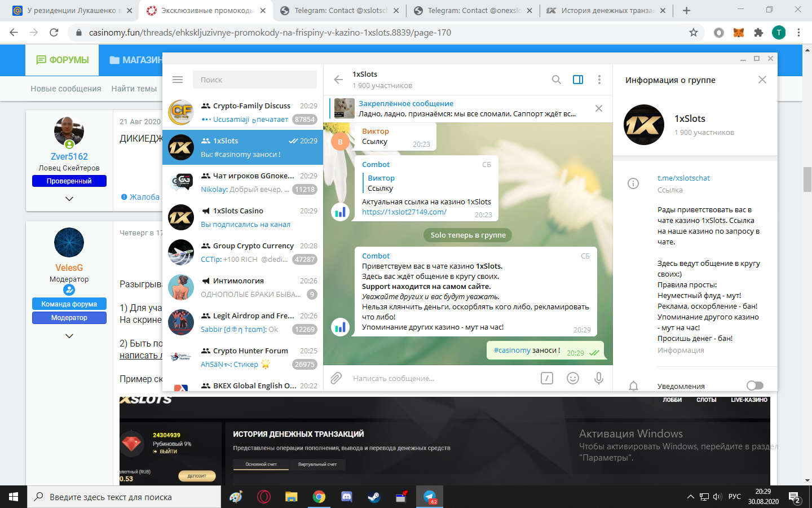Open the Group Crypto Currency chat
Screen dimensions: 812x508
pyautogui.click(x=242, y=252)
